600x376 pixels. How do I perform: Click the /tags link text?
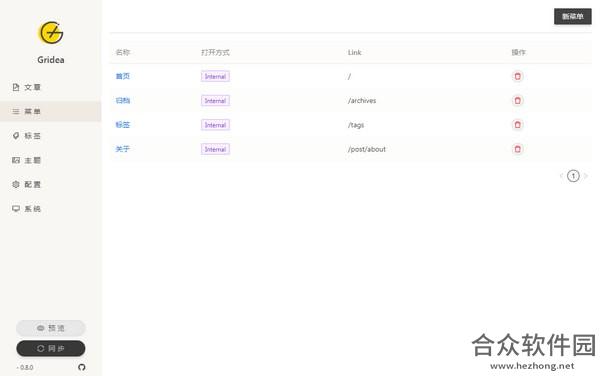click(356, 125)
